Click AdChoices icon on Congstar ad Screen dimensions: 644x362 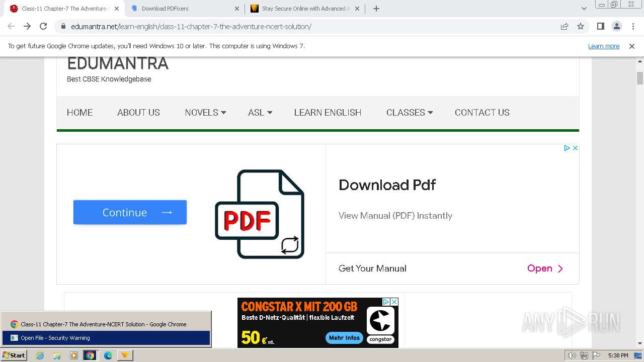tap(386, 302)
